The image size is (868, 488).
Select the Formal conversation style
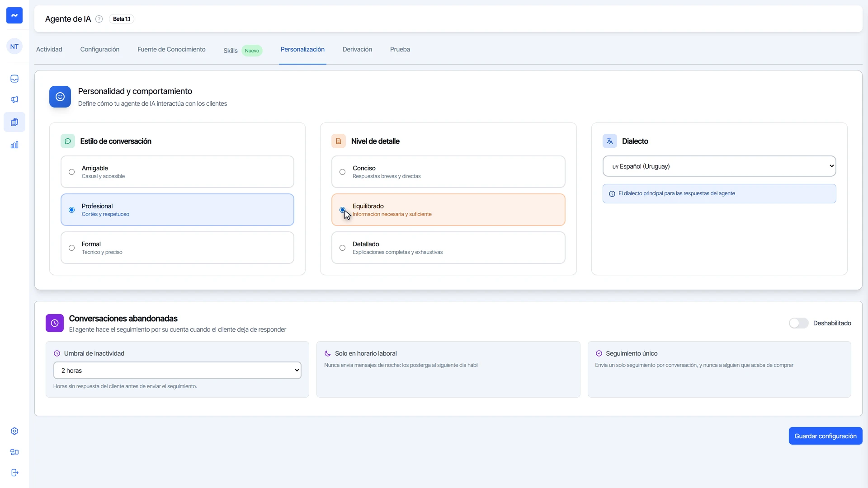(177, 248)
